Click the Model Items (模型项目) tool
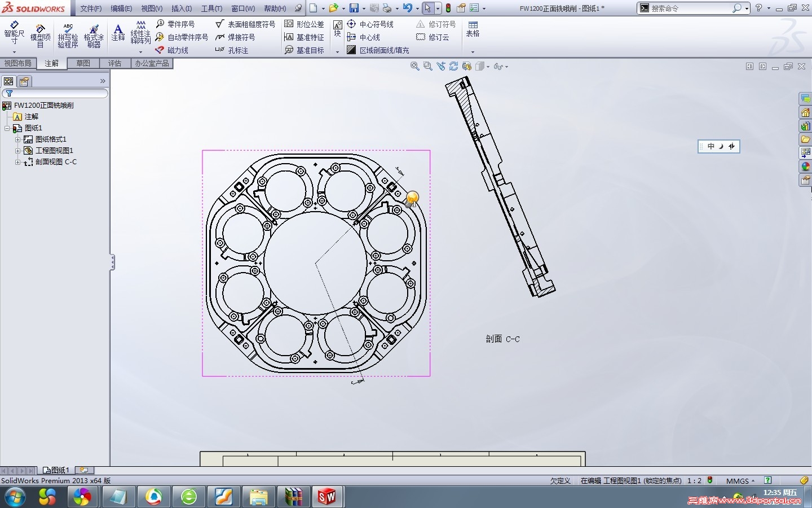Screen dimensions: 812x508 tap(40, 35)
